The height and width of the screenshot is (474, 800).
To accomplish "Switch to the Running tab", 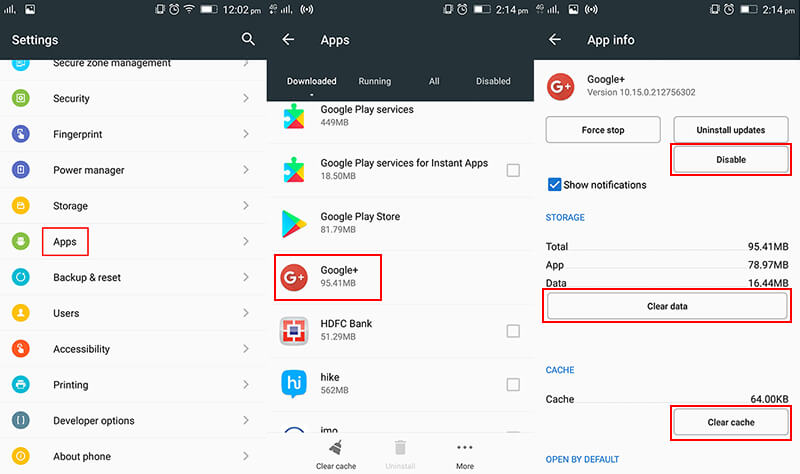I will tap(374, 81).
